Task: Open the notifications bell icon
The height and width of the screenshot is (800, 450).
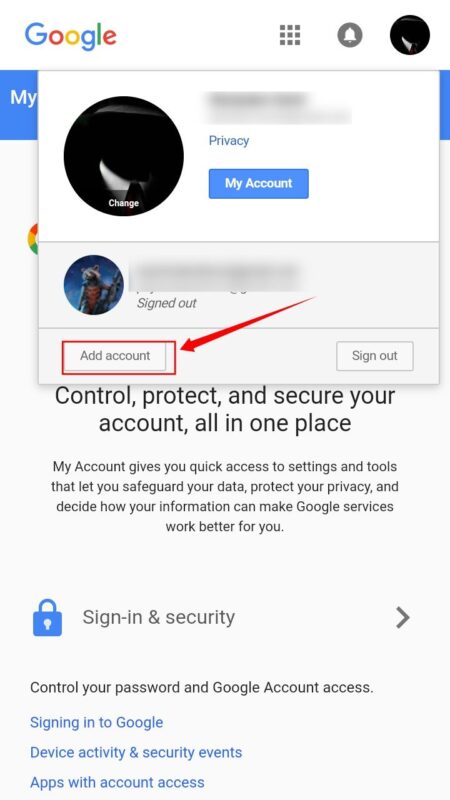Action: 350,35
